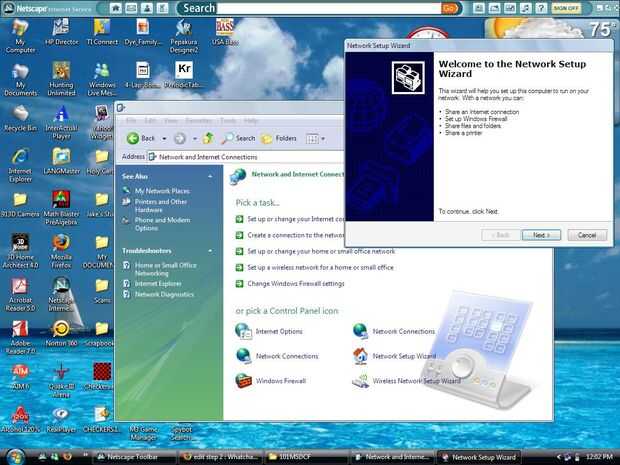Click Cancel in Network Setup Wizard
Viewport: 620px width, 465px height.
[x=587, y=235]
